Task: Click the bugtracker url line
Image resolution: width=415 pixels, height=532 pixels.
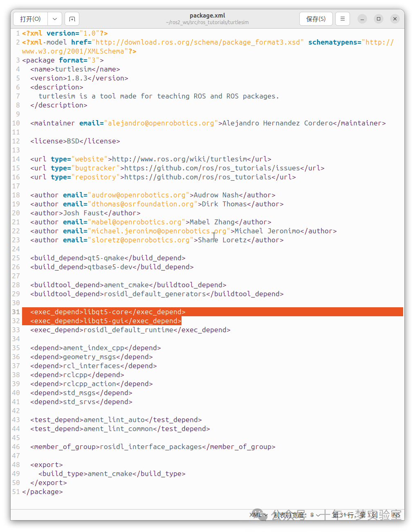Action: pos(177,168)
